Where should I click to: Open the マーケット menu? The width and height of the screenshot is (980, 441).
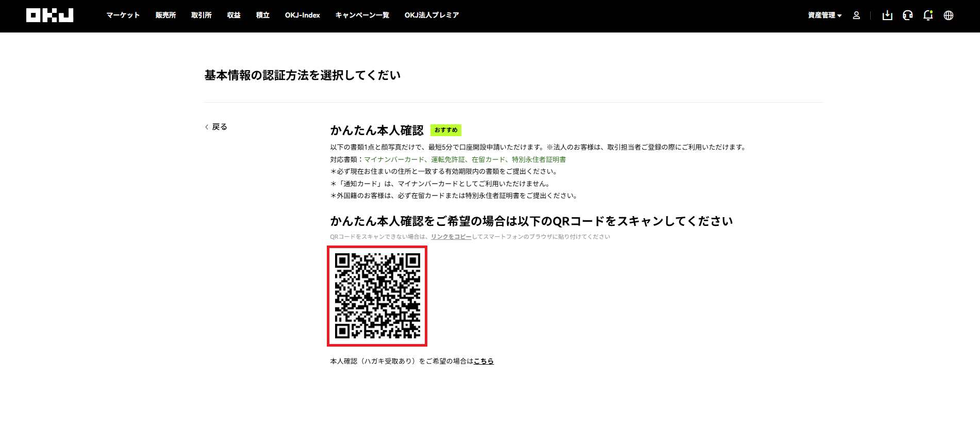pos(123,15)
